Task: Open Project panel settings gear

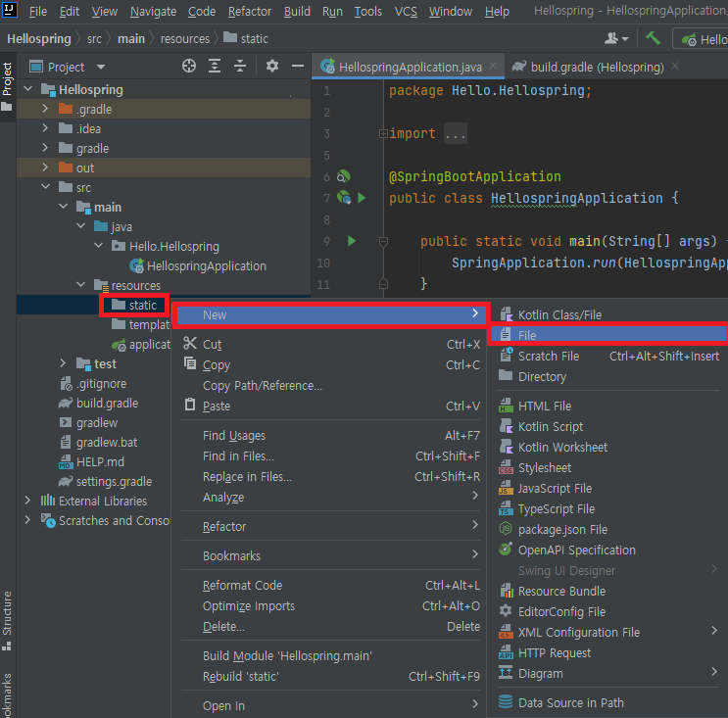Action: pos(272,67)
